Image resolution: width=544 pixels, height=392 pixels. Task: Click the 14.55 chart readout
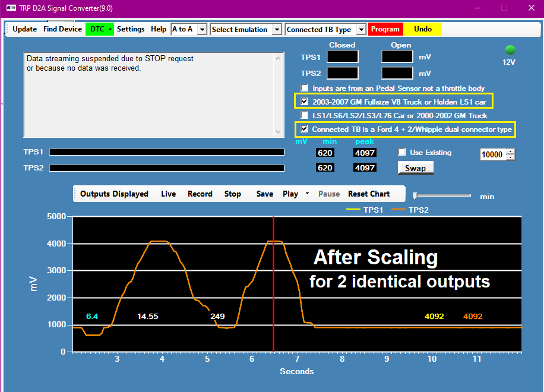(148, 316)
